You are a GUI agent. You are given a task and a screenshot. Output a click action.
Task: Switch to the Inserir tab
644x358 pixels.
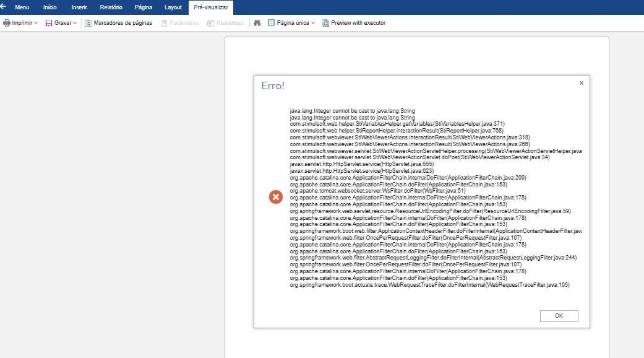tap(79, 7)
